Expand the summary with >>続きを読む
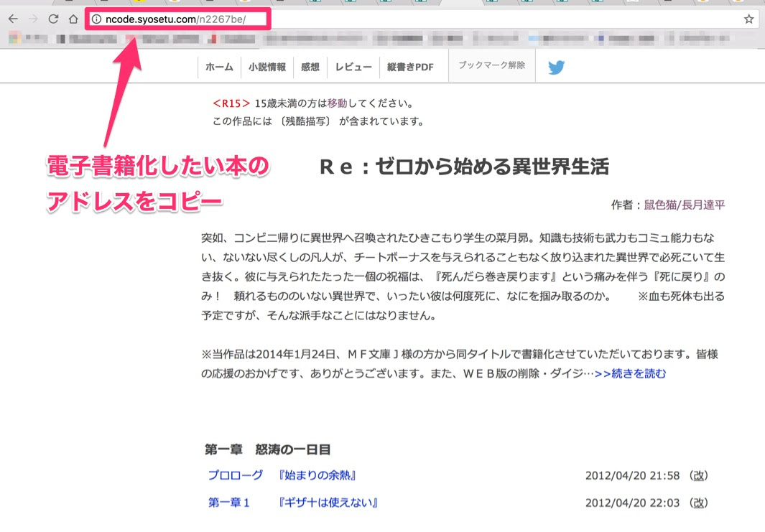 tap(631, 373)
